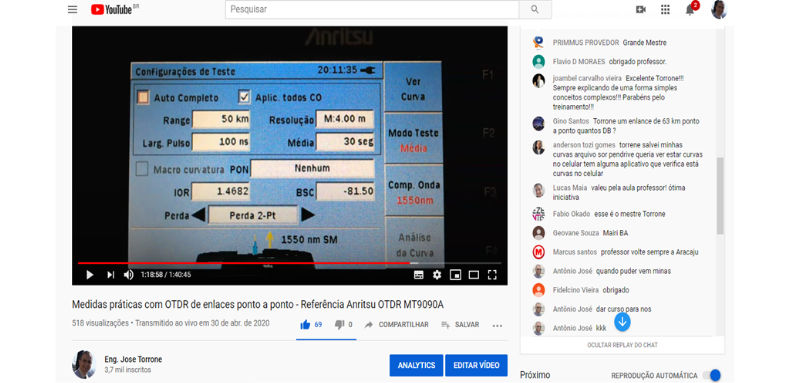Open the notifications bell
Screen dimensions: 800x383
[690, 9]
